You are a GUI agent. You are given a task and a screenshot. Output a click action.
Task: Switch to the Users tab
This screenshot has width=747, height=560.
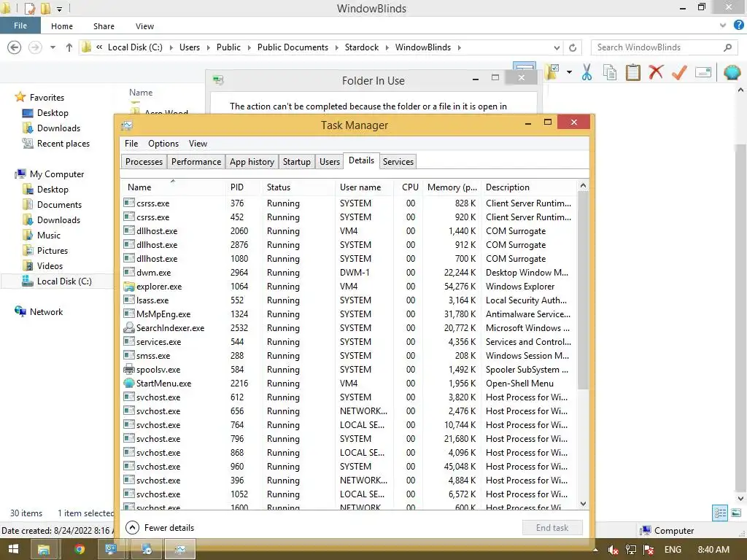329,162
